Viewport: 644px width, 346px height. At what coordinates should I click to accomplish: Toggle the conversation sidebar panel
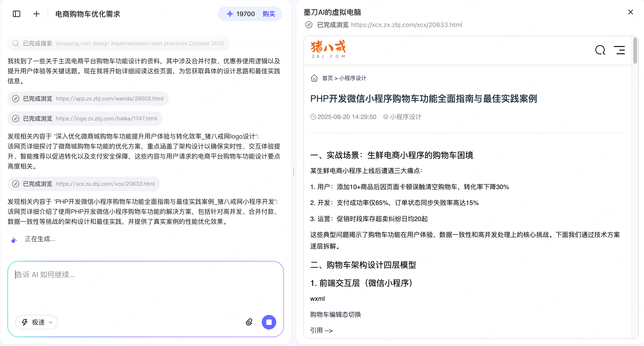point(16,14)
